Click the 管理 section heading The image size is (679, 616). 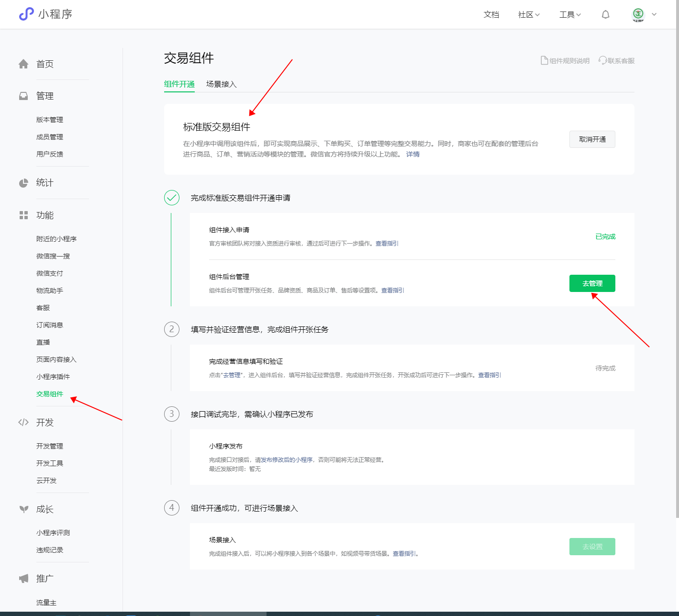pyautogui.click(x=45, y=96)
